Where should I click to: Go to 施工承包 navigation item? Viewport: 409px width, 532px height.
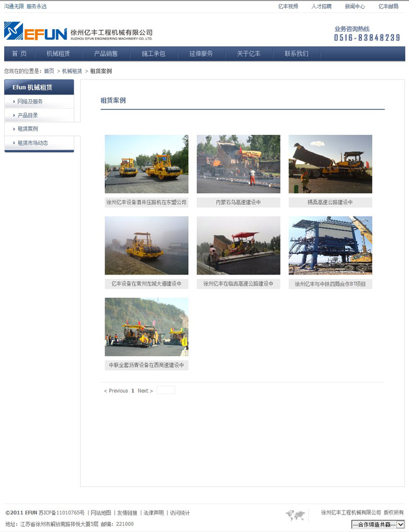point(154,54)
